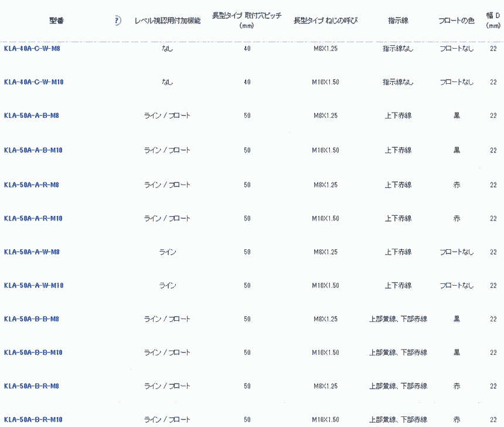The height and width of the screenshot is (427, 504).
Task: Click the フロートの色 column header
Action: point(457,21)
